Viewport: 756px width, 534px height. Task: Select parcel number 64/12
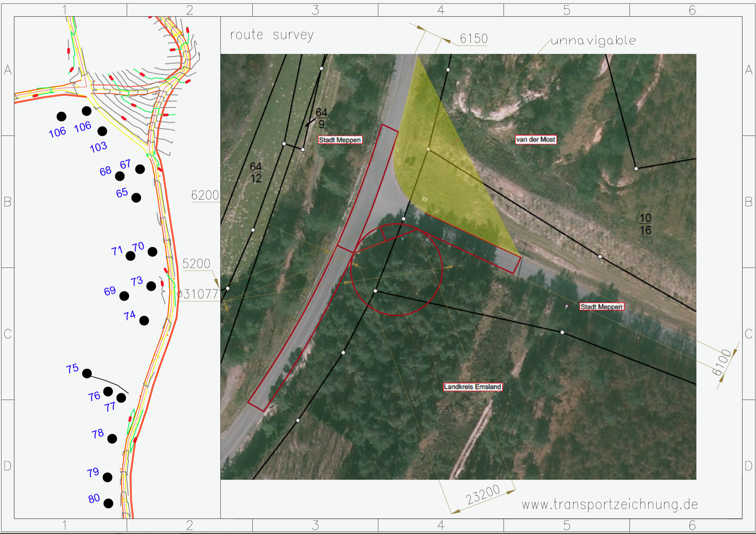(256, 172)
